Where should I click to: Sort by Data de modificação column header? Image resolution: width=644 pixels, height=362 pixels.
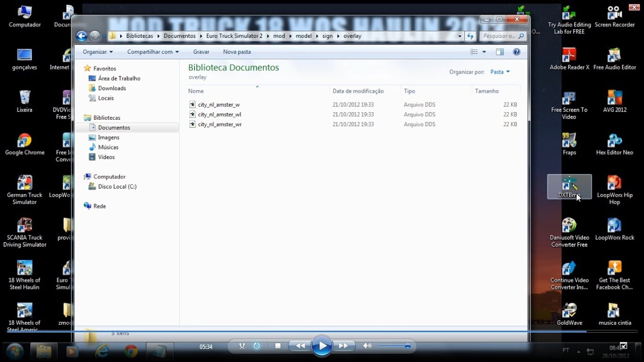(366, 91)
